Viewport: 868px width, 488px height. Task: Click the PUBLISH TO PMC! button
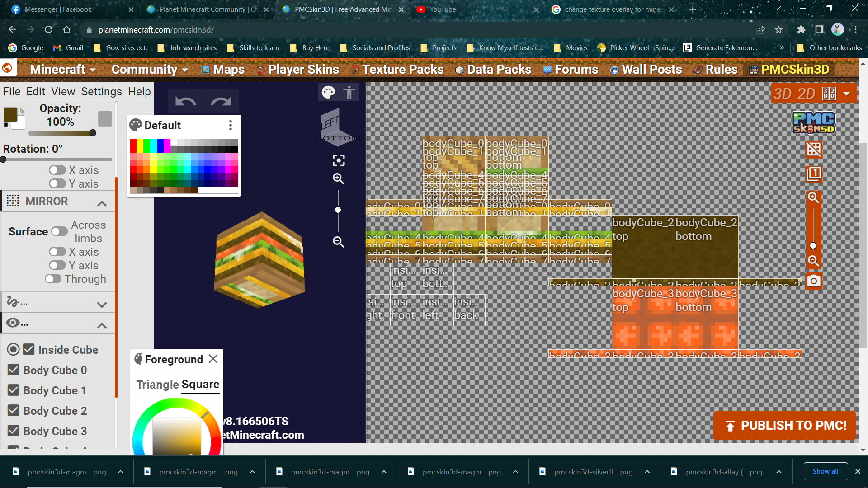coord(785,426)
